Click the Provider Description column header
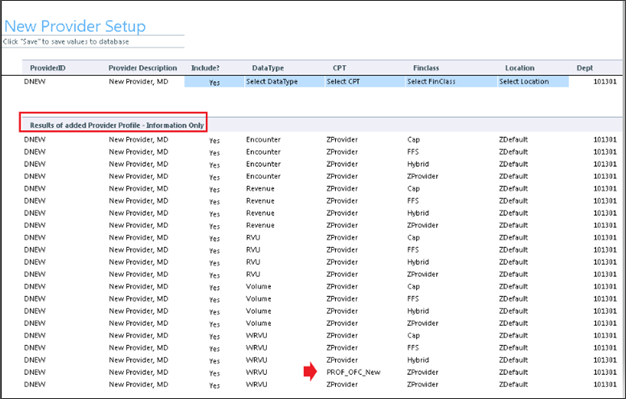 coord(143,68)
